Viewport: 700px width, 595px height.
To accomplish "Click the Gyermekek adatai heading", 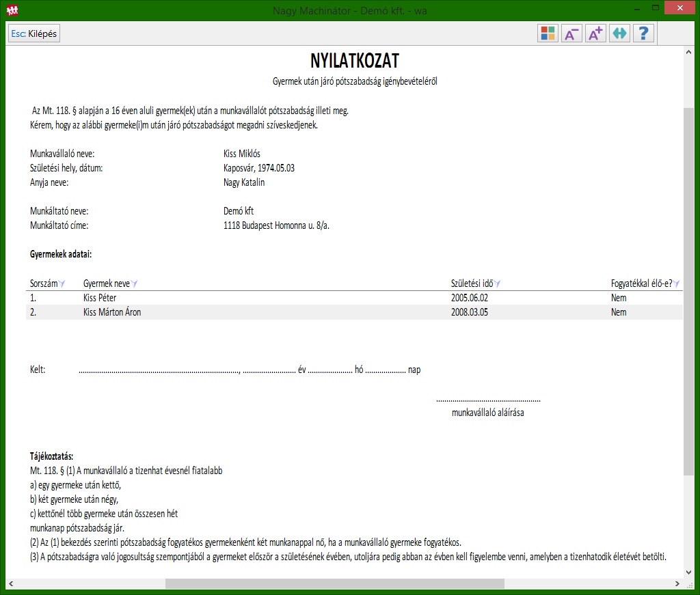I will [61, 254].
